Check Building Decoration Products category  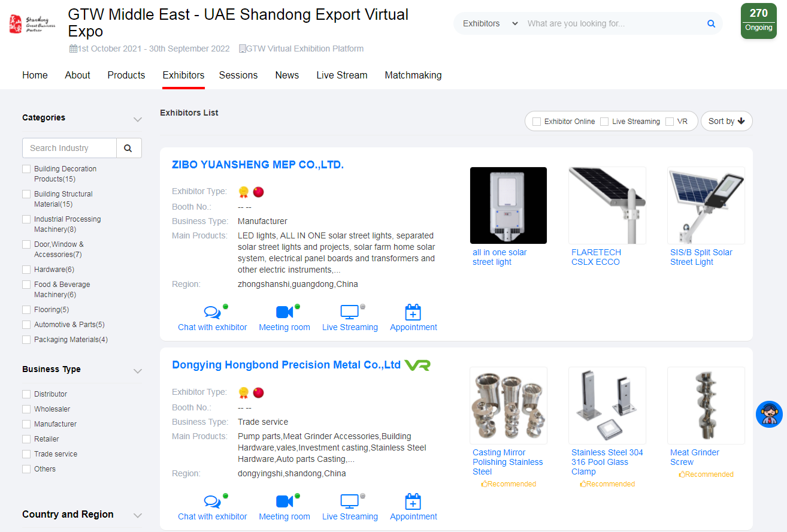26,169
